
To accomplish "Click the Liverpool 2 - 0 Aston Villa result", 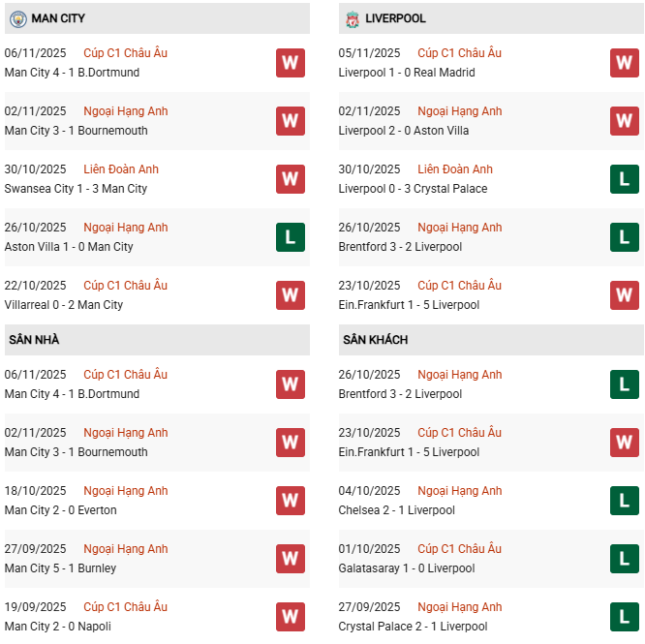I will [x=407, y=131].
